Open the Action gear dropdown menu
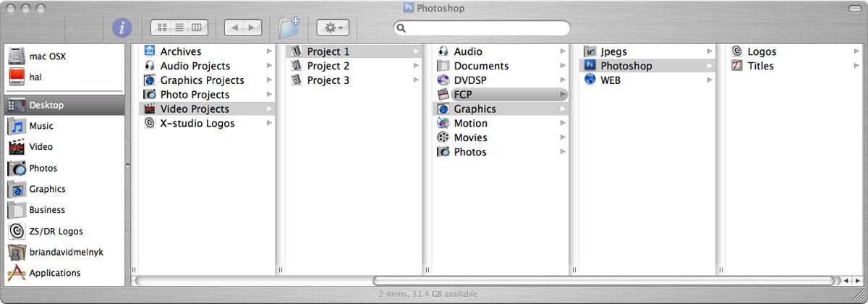The height and width of the screenshot is (304, 868). coord(333,28)
